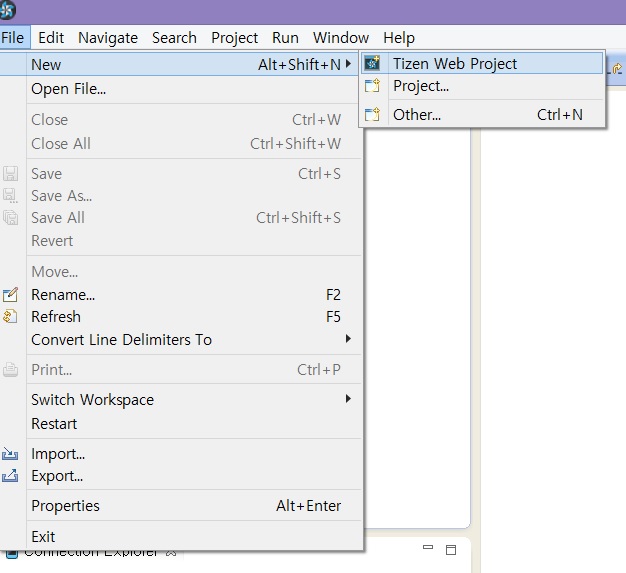This screenshot has width=626, height=573.
Task: Click the Other wizard icon
Action: point(372,115)
